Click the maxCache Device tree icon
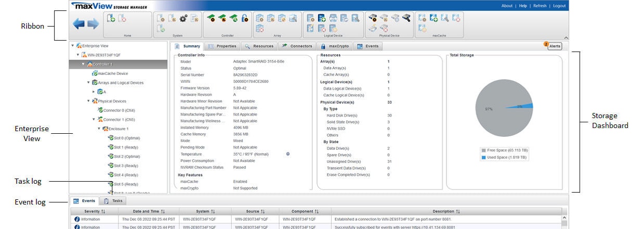644x229 pixels. [x=94, y=73]
